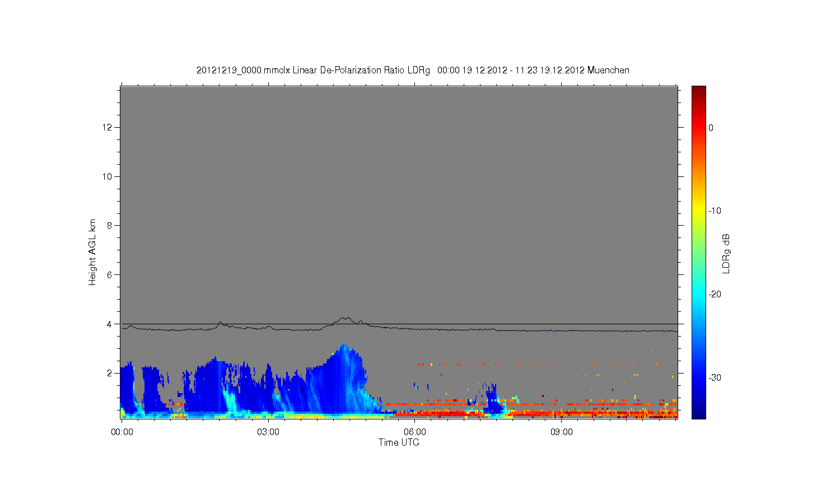Click the 09:00 time tick label
The height and width of the screenshot is (504, 840).
click(562, 432)
